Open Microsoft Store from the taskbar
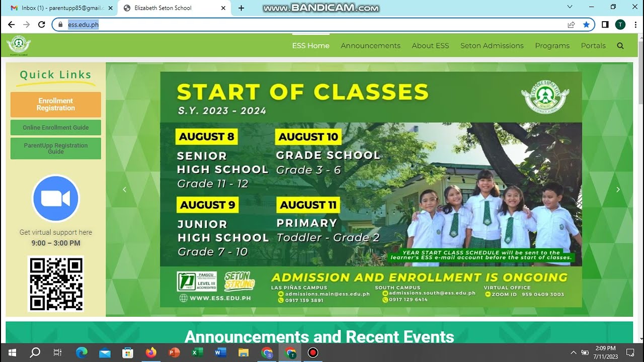 pyautogui.click(x=128, y=352)
